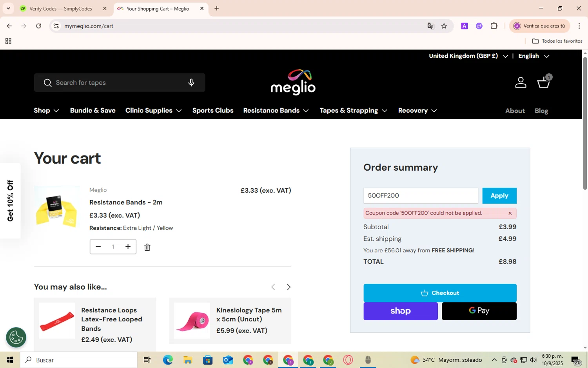Click the voice search microphone icon
Viewport: 588px width, 368px height.
coord(191,82)
